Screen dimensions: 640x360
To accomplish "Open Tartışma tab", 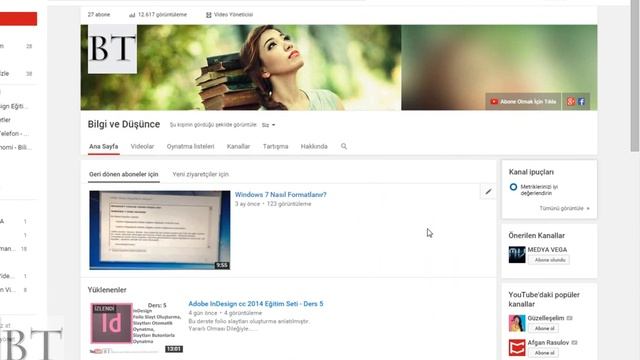I will (x=276, y=146).
